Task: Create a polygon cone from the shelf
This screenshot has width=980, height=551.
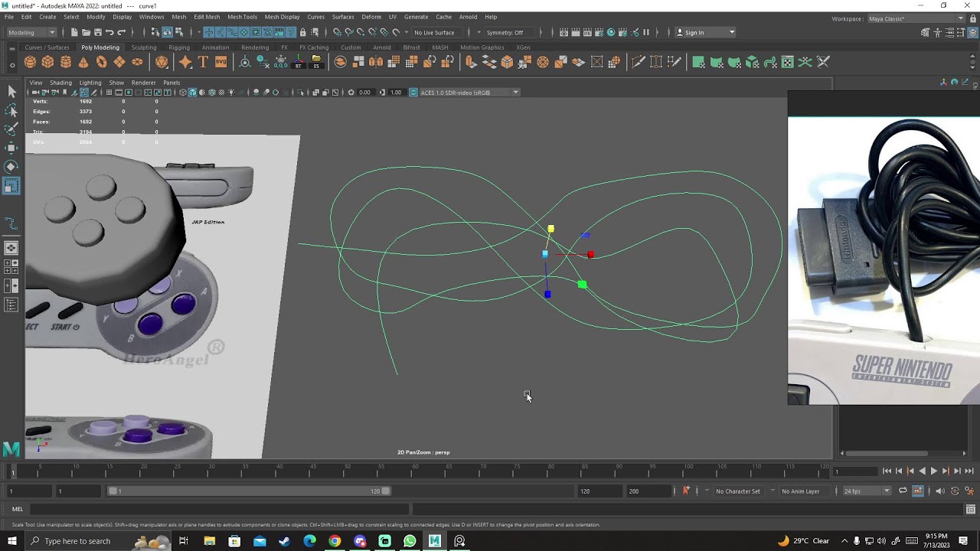Action: (83, 62)
